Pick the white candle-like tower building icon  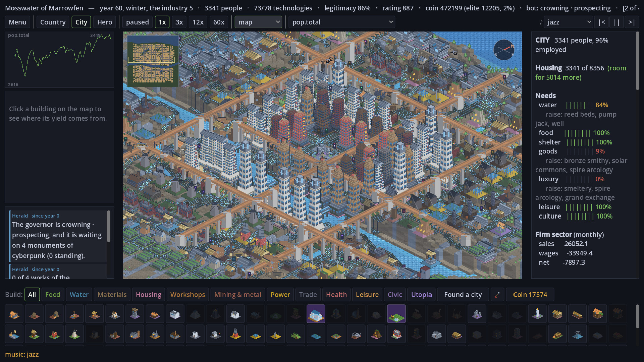pyautogui.click(x=537, y=314)
